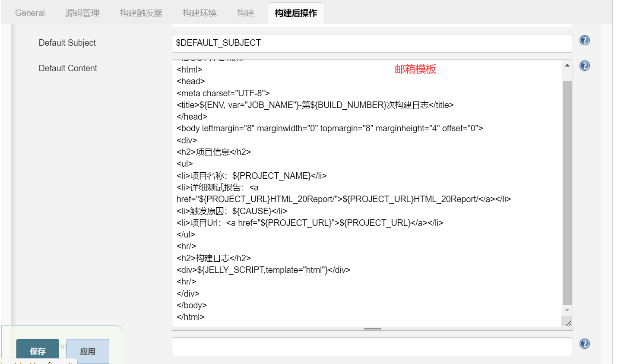Screen dimensions: 624x364
Task: Click the Default Subject input field
Action: 372,43
